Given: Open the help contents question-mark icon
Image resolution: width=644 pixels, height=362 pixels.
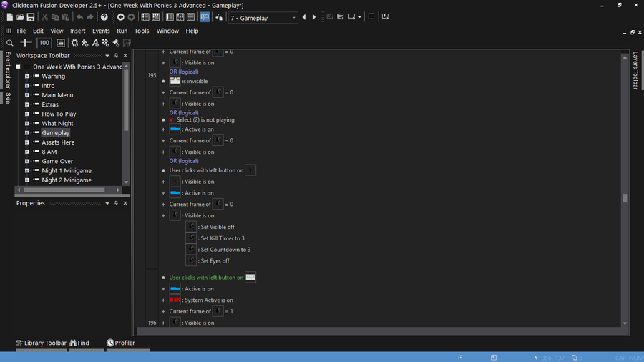Looking at the screenshot, I should [104, 17].
